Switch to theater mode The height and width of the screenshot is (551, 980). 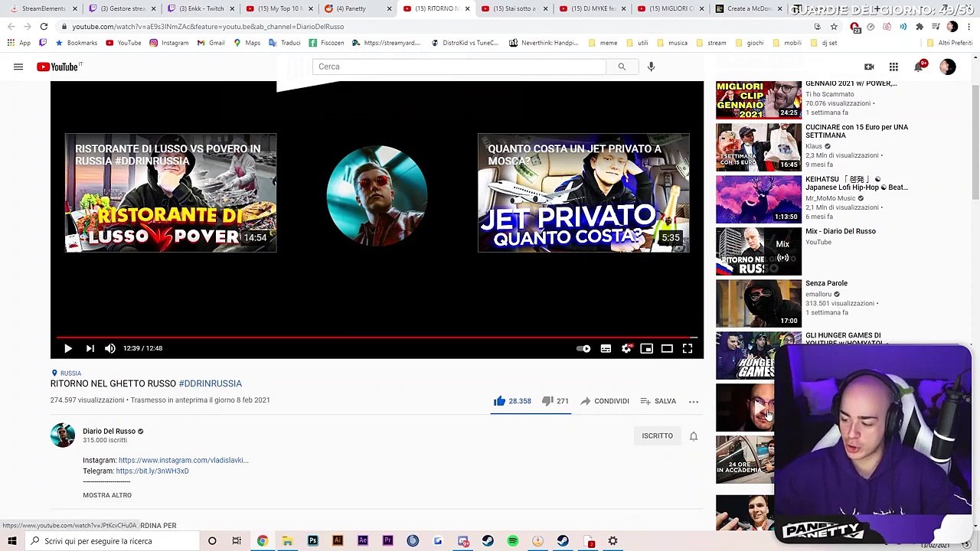[x=667, y=348]
